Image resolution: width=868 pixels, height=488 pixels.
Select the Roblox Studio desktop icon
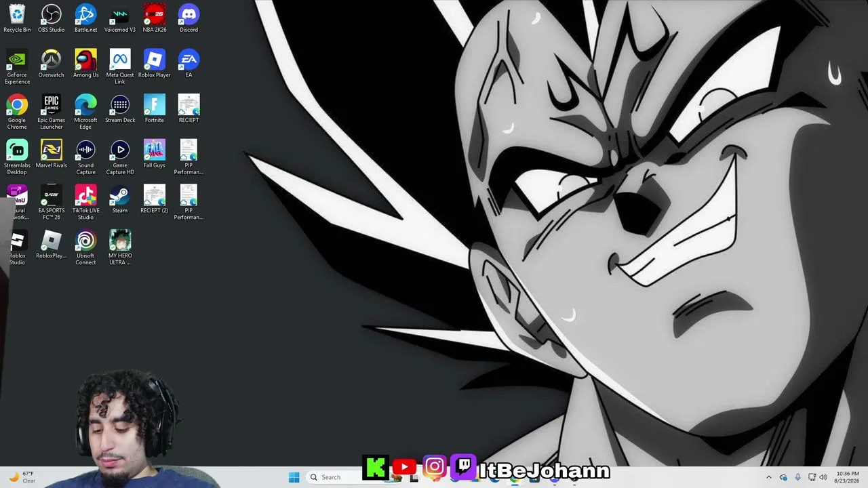pos(17,247)
